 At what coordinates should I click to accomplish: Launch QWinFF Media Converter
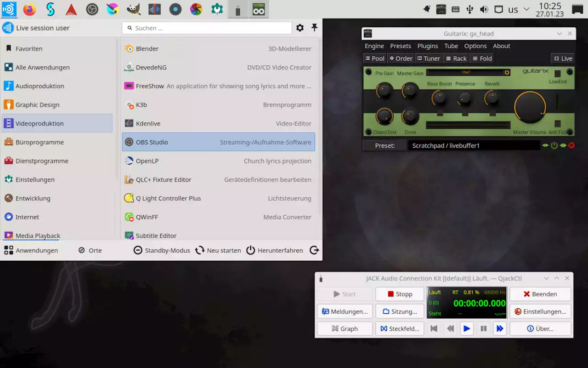click(218, 217)
